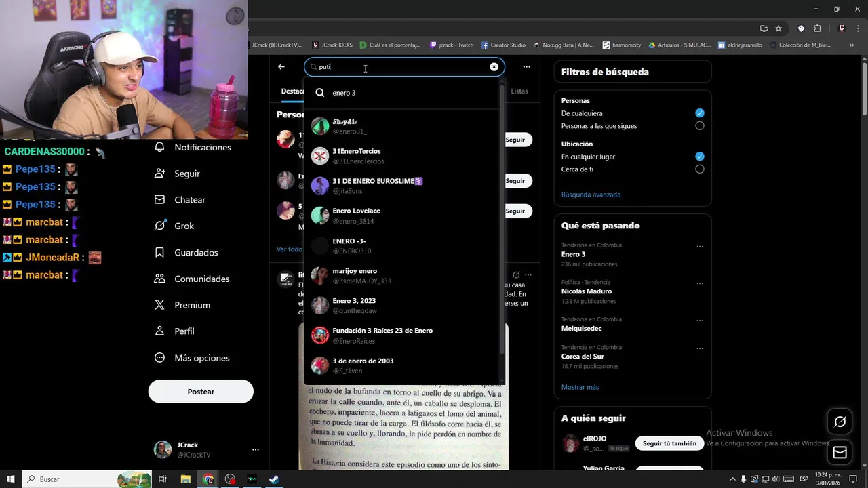
Task: Click the Chrome profile avatar icon
Action: pyautogui.click(x=842, y=28)
